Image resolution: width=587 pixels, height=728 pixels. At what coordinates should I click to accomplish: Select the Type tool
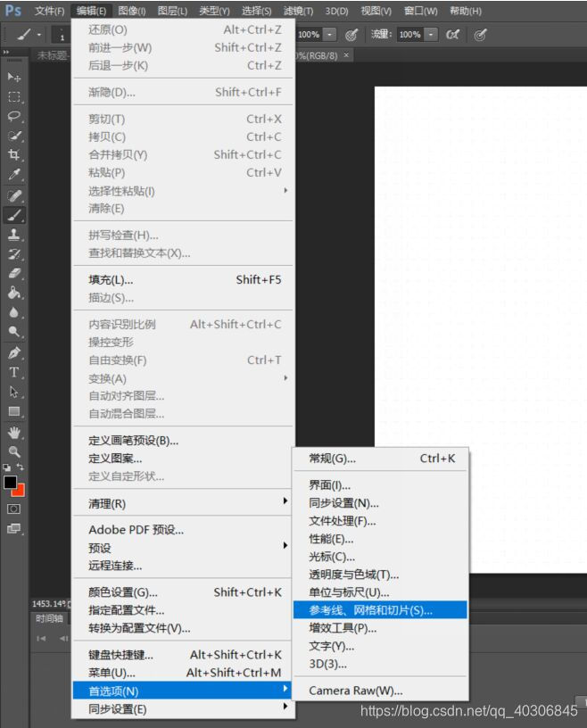coord(14,372)
